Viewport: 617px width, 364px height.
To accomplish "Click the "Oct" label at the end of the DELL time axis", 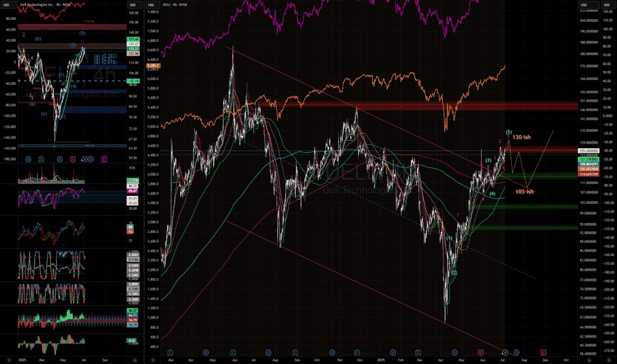I will click(566, 359).
